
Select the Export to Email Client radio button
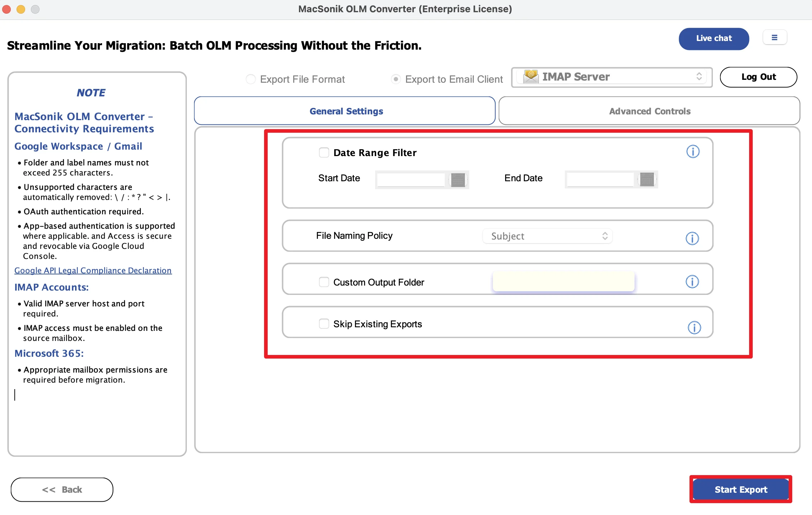coord(396,79)
